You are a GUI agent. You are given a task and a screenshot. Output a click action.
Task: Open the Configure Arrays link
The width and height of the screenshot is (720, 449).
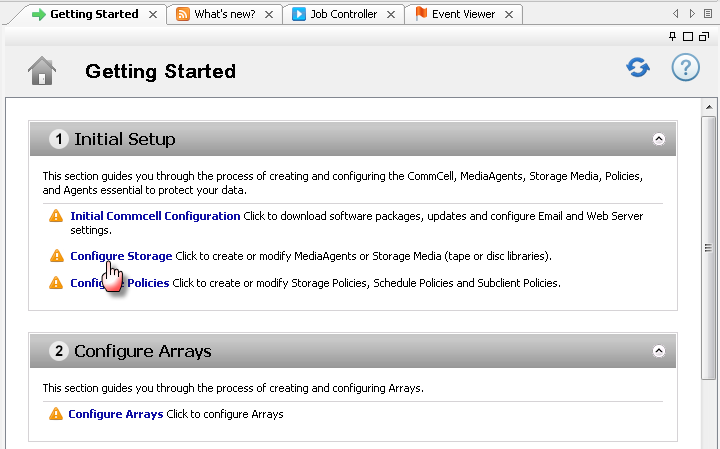click(x=116, y=414)
